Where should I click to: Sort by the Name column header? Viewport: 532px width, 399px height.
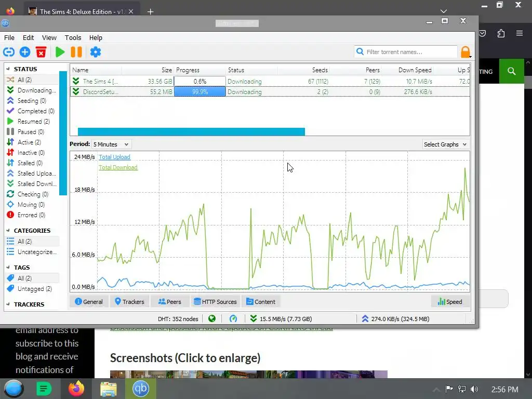(96, 70)
